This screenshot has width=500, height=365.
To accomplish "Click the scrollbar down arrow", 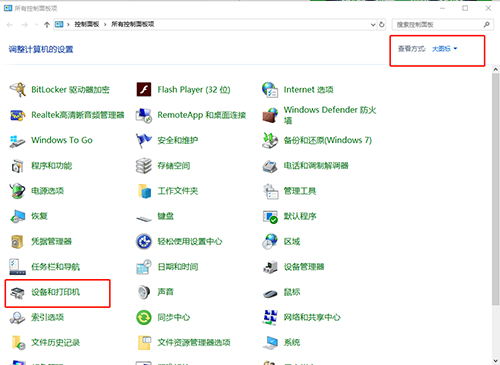I will [x=495, y=361].
